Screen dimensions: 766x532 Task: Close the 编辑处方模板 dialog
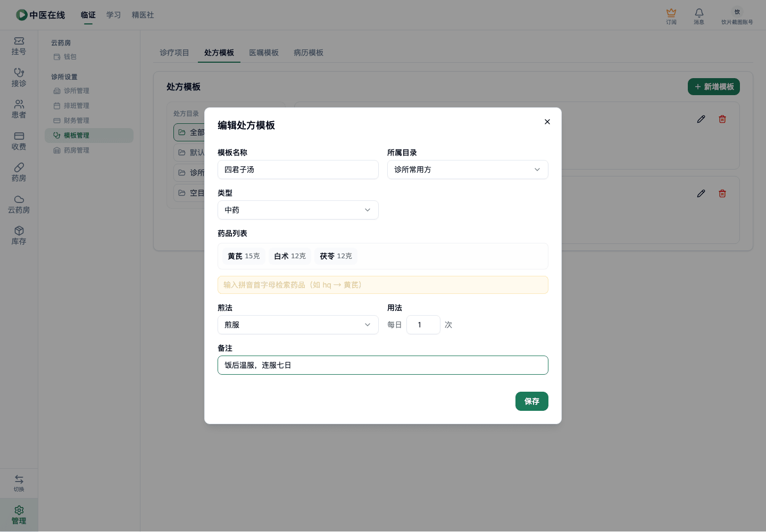point(547,122)
